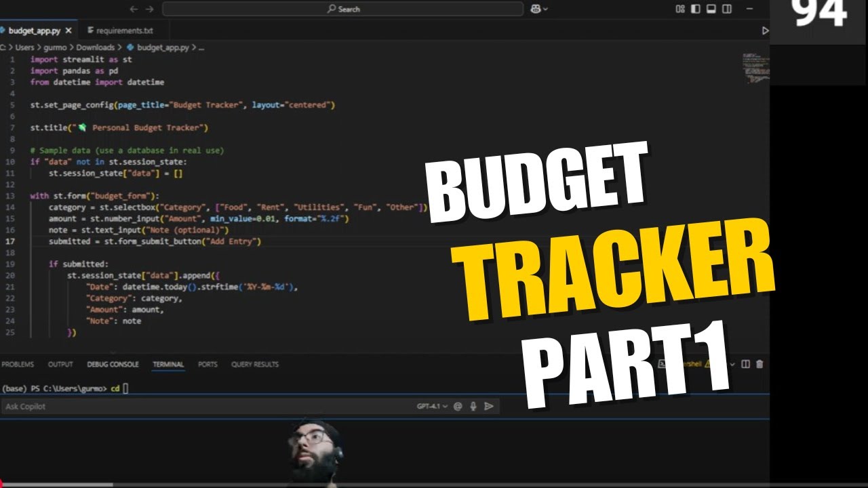Split the terminal with split icon

tap(745, 364)
